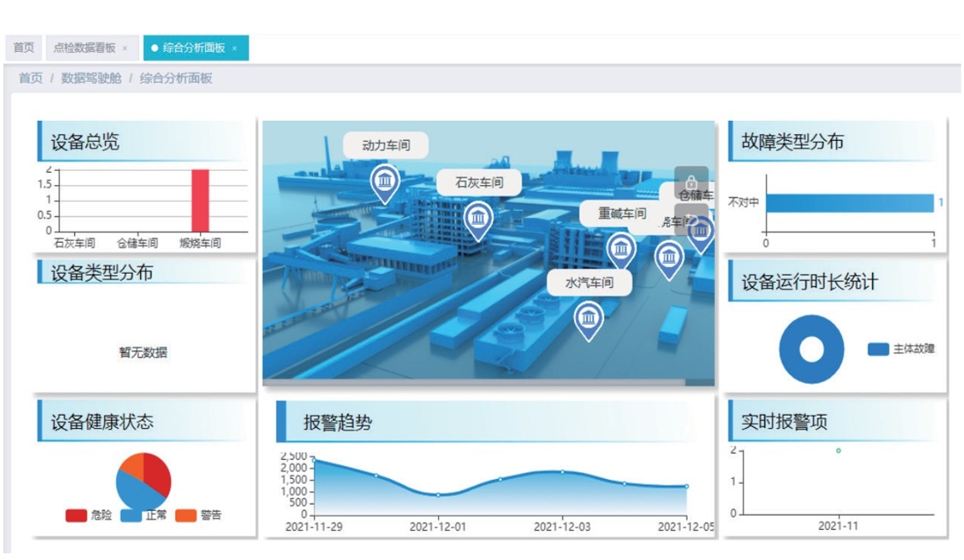
Task: Toggle the 主体故障 legend entry
Action: pyautogui.click(x=901, y=349)
